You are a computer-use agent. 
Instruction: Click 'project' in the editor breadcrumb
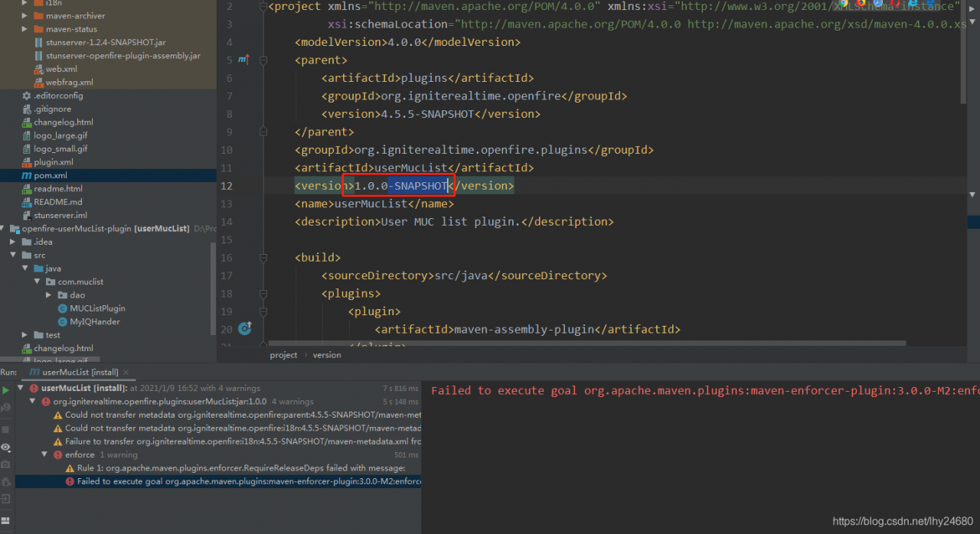point(283,355)
